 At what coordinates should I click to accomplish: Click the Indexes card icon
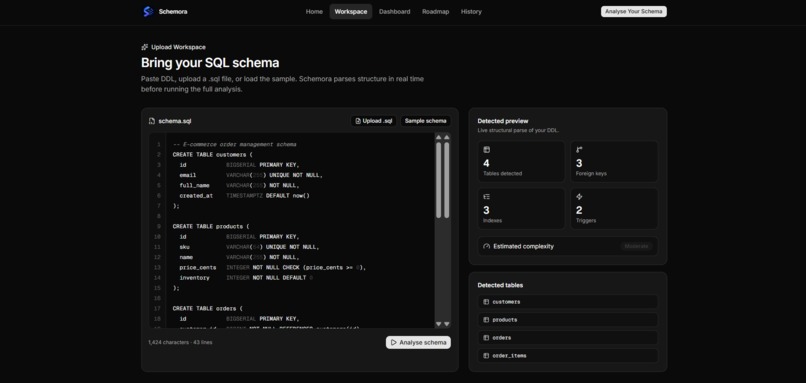click(486, 196)
